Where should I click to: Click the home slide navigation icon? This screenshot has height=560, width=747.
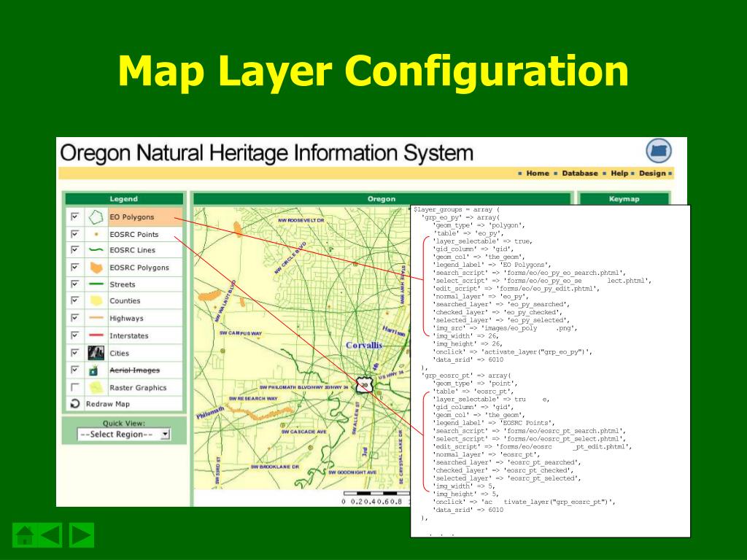click(24, 534)
